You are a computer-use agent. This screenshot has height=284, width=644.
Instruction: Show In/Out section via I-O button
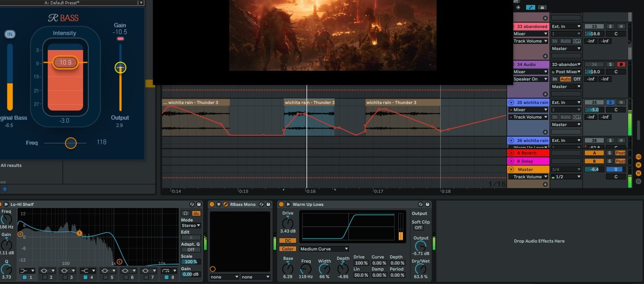pos(638,157)
